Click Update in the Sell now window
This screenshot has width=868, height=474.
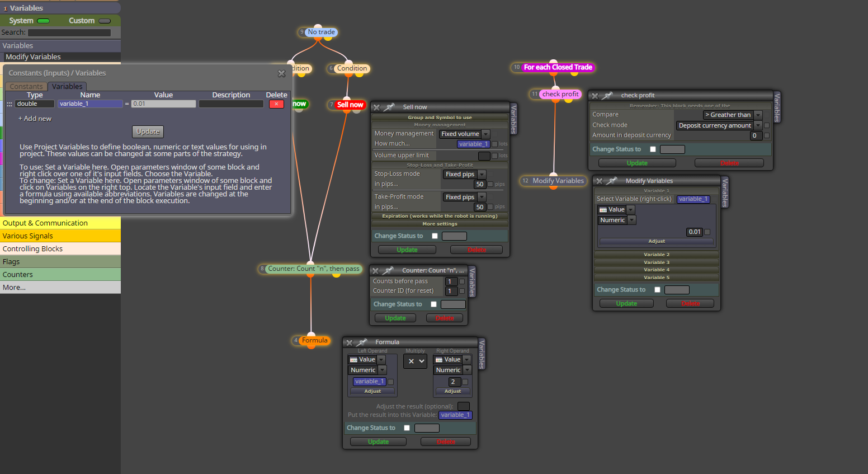[x=407, y=250]
